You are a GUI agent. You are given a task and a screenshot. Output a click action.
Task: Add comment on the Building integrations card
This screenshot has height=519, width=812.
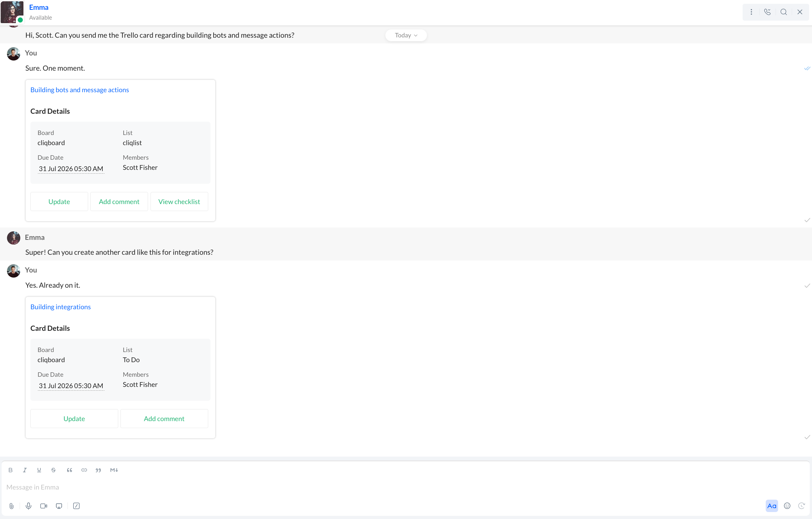164,419
